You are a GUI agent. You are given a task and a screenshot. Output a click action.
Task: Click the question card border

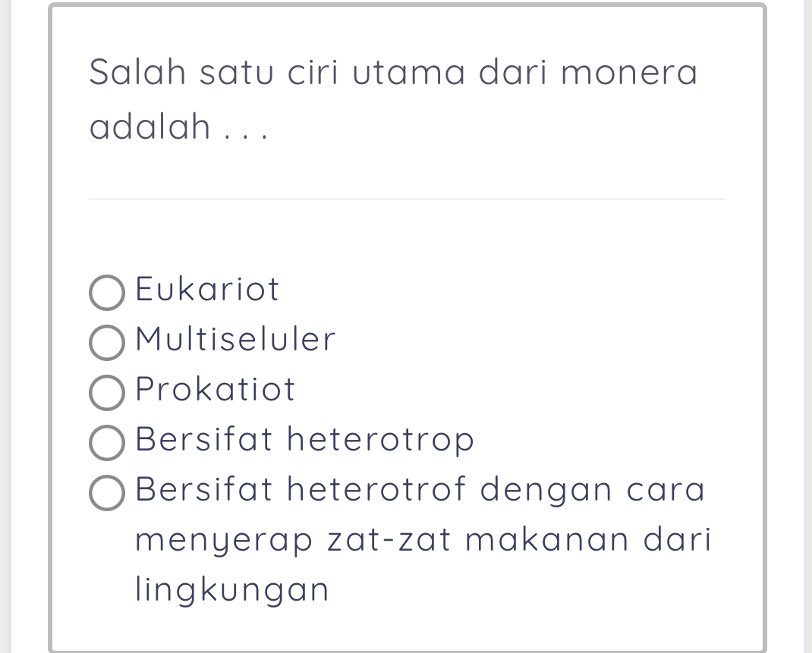50,326
